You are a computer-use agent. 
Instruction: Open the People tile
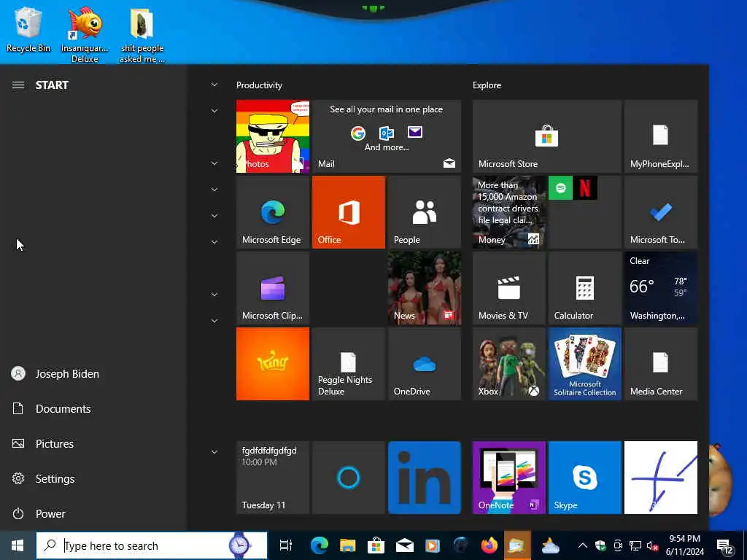click(x=425, y=212)
